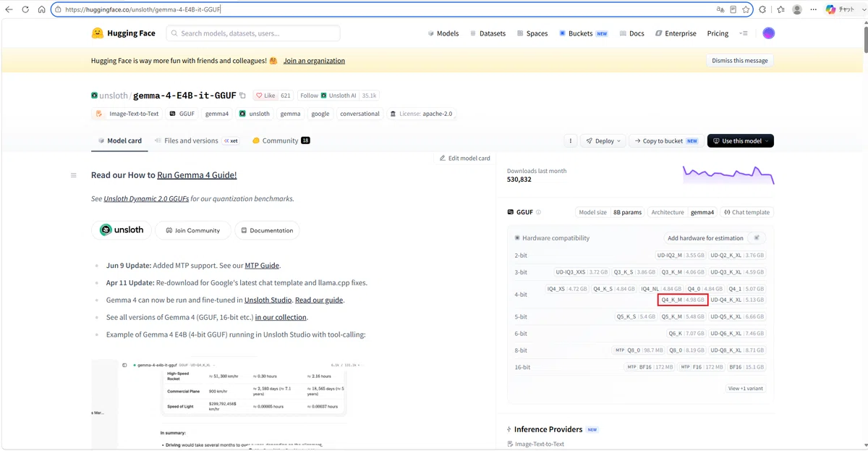Image resolution: width=868 pixels, height=451 pixels.
Task: Expand the Deploy dropdown
Action: coord(603,141)
